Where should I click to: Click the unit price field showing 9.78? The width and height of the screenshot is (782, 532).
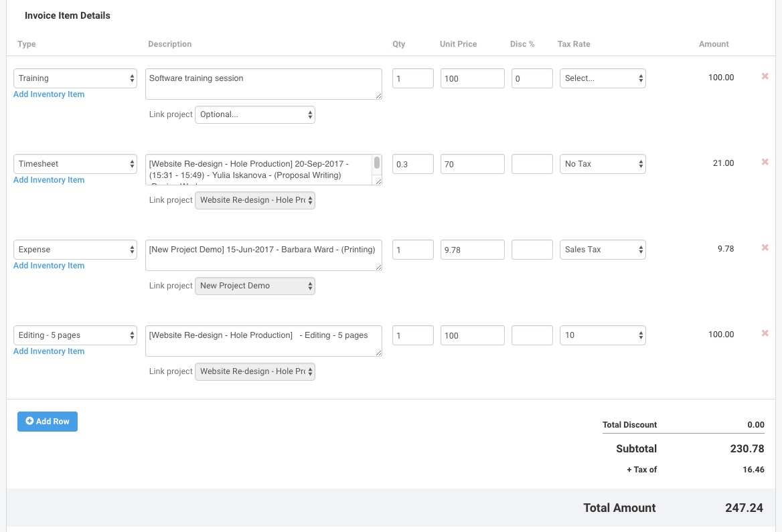pos(472,250)
